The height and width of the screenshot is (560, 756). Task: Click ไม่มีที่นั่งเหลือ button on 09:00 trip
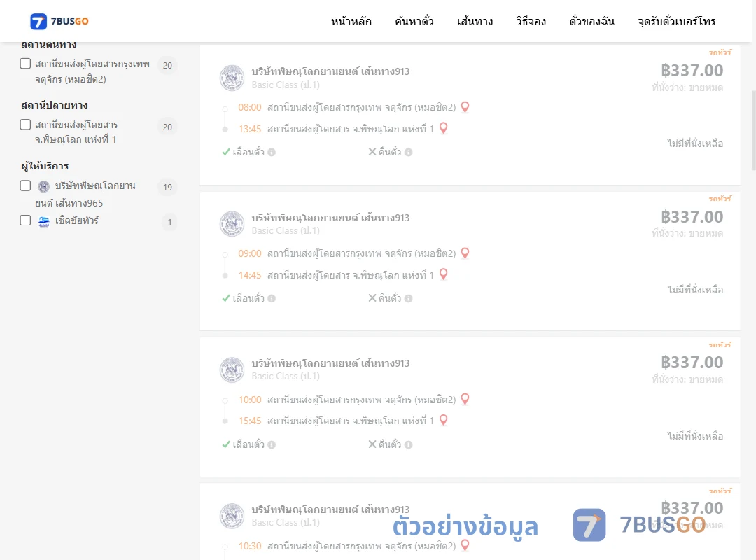pos(695,290)
